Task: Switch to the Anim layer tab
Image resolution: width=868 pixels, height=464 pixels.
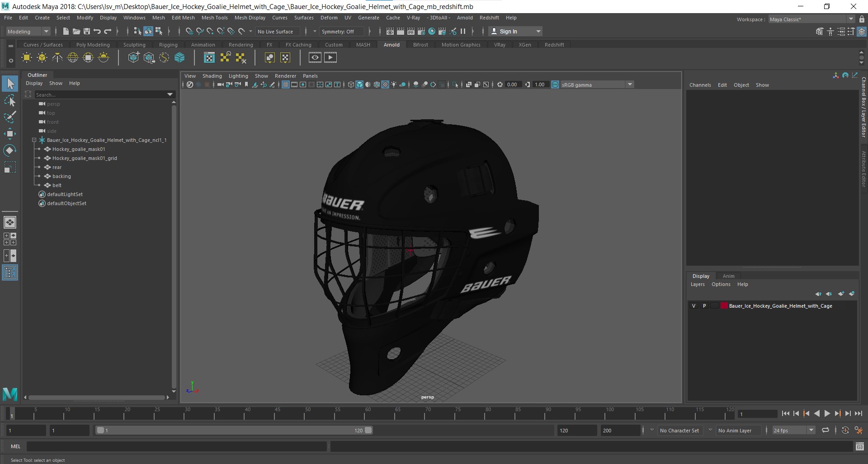Action: [728, 276]
